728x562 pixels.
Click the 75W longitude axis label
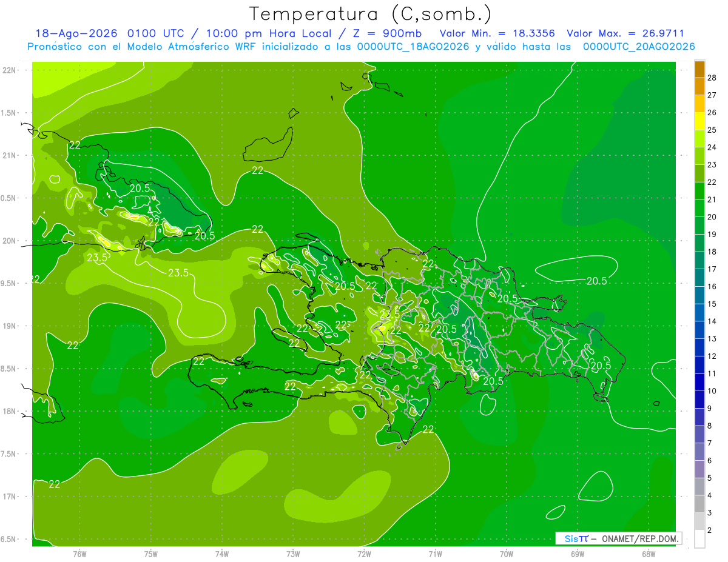tap(151, 554)
